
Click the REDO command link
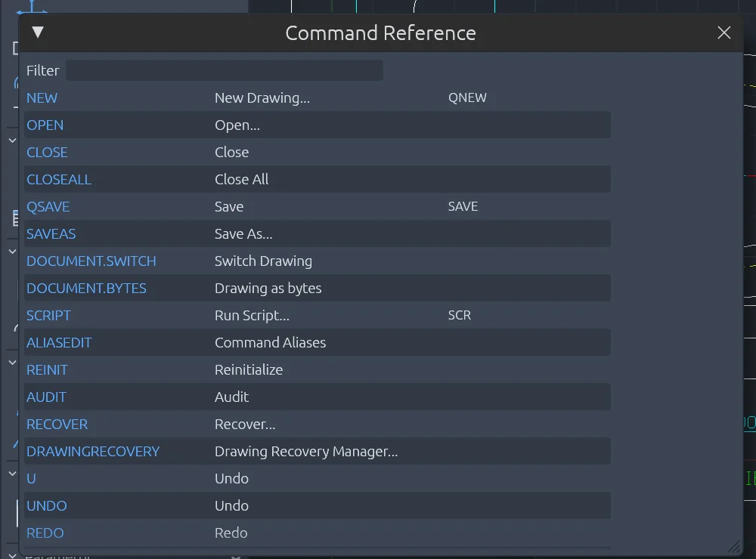click(45, 533)
